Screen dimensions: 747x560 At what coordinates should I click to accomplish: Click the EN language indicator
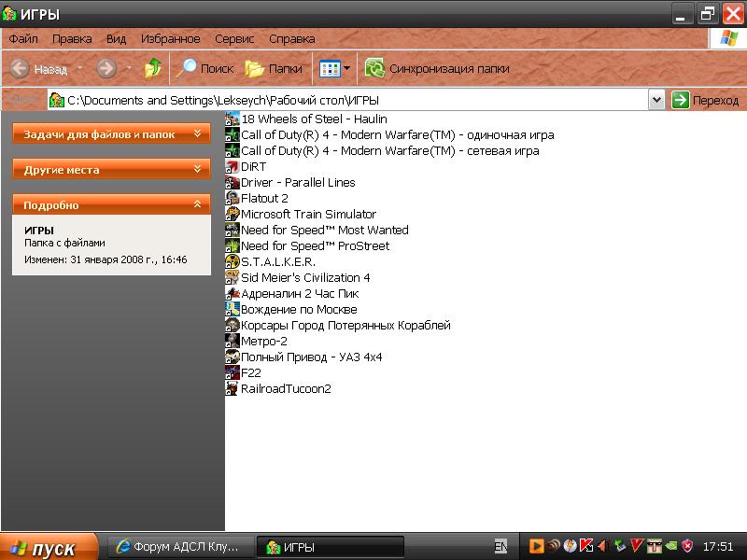[500, 546]
